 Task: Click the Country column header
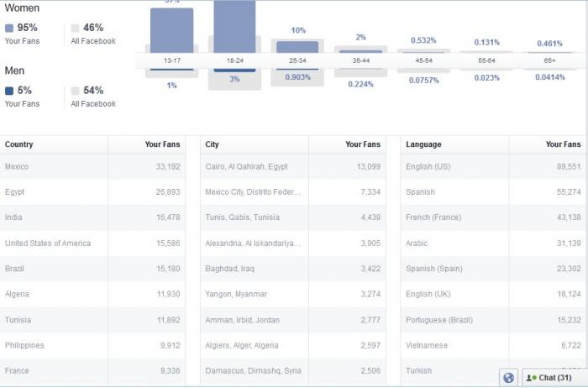[18, 144]
